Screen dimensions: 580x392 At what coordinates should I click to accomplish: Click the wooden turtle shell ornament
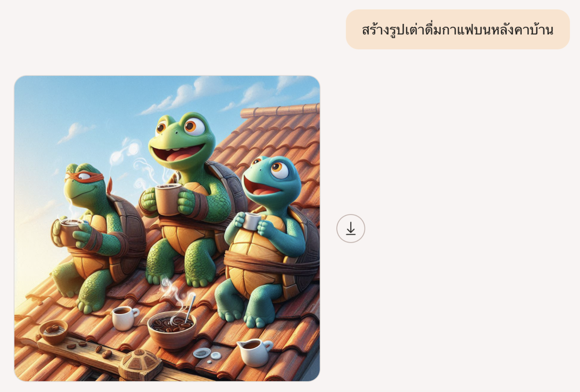click(x=140, y=365)
